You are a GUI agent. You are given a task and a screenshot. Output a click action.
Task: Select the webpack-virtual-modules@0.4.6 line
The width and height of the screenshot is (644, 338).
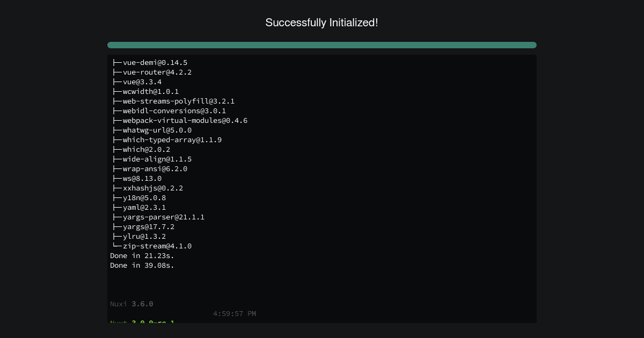pyautogui.click(x=179, y=120)
